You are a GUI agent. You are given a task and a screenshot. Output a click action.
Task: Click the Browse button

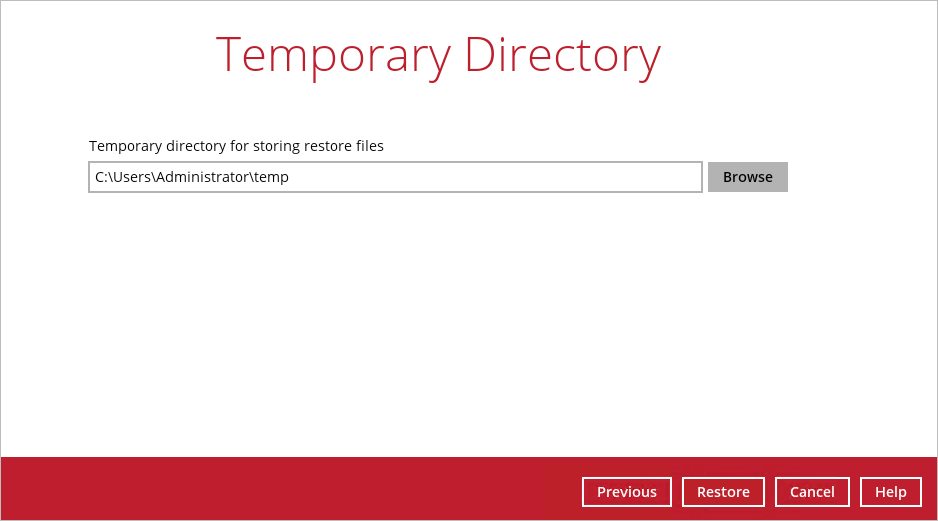pyautogui.click(x=747, y=177)
